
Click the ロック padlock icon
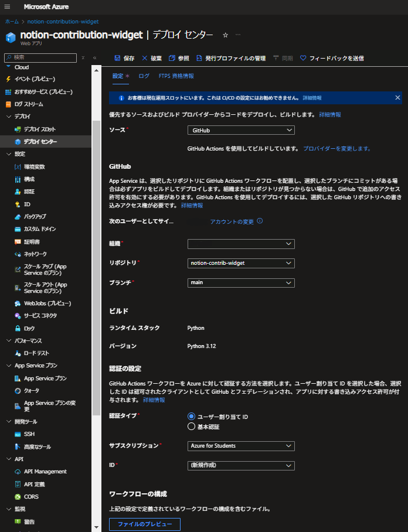click(18, 329)
